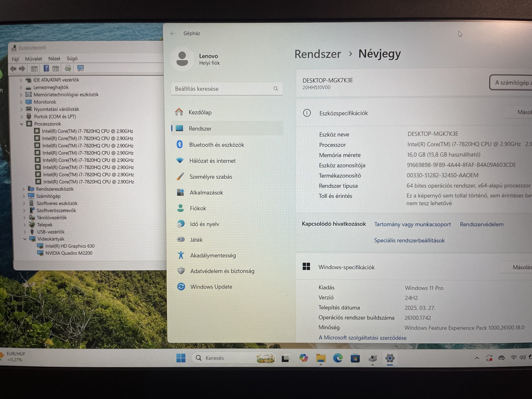The height and width of the screenshot is (399, 532).
Task: Expand Nyomtatási várólisták node
Action: pos(22,109)
